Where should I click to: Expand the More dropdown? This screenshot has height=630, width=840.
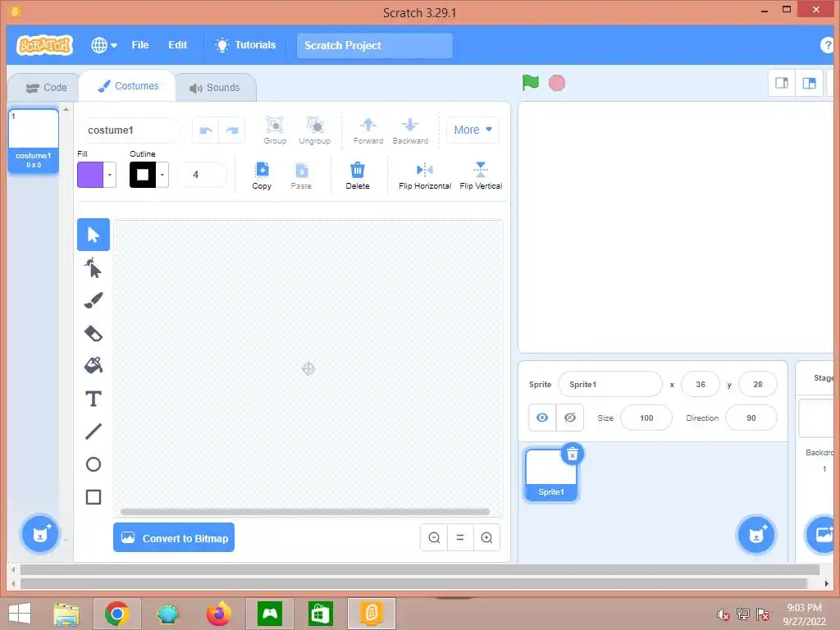[x=472, y=130]
